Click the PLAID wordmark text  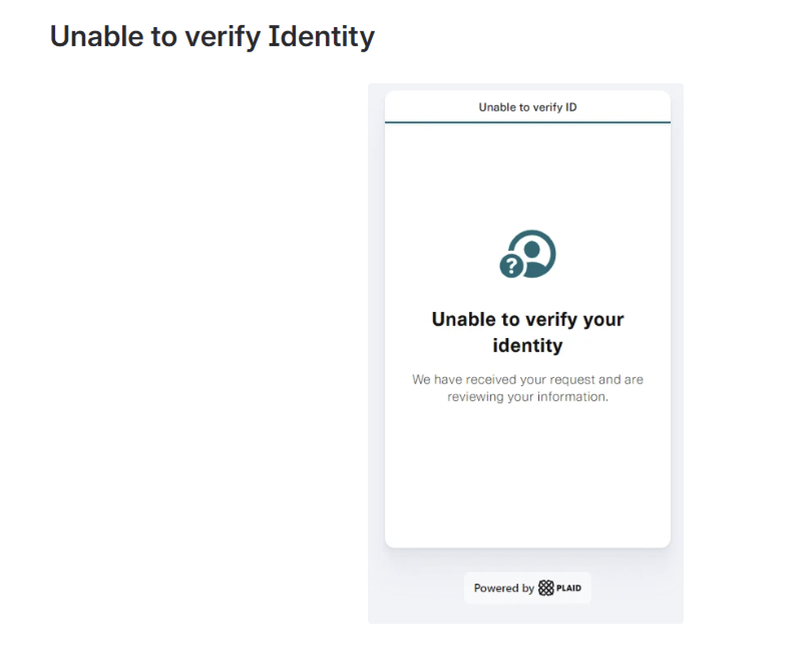[569, 588]
